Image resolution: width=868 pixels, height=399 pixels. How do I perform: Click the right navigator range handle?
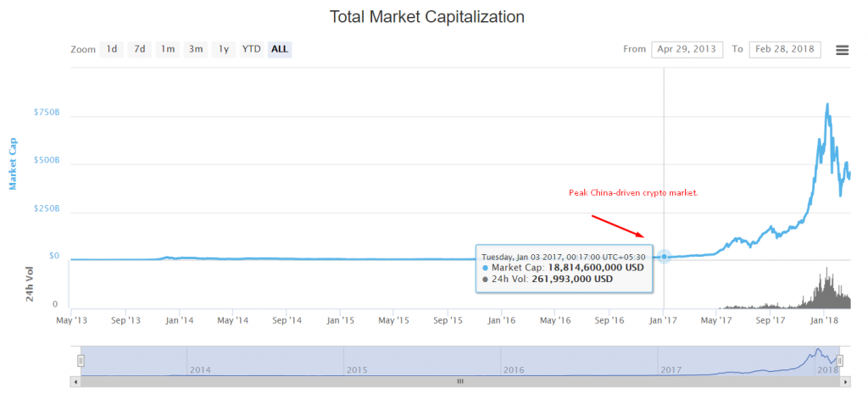click(x=839, y=360)
